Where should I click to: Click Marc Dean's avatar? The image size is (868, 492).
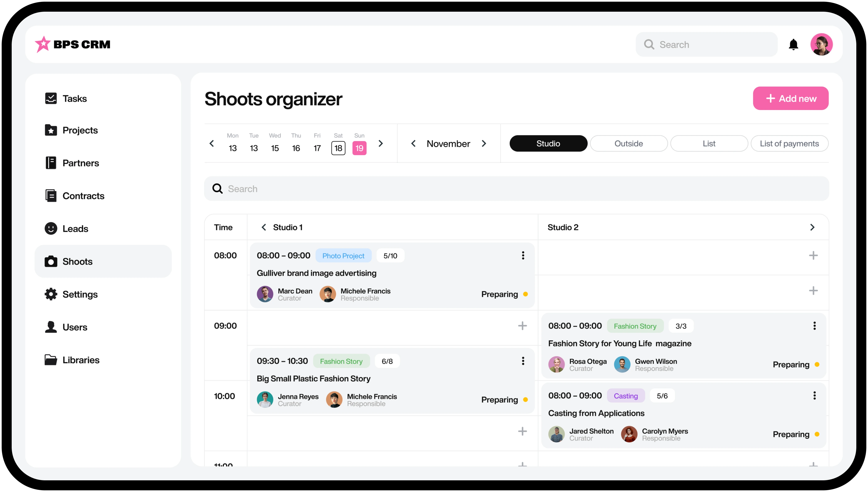pos(265,294)
